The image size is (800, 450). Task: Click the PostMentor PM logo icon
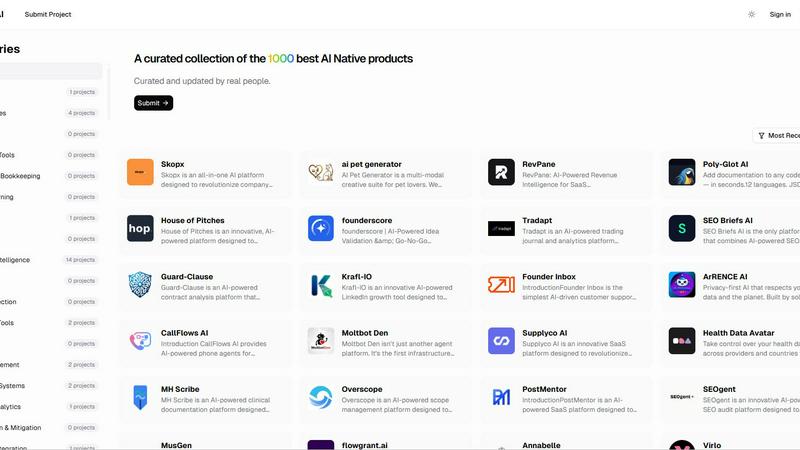(502, 397)
